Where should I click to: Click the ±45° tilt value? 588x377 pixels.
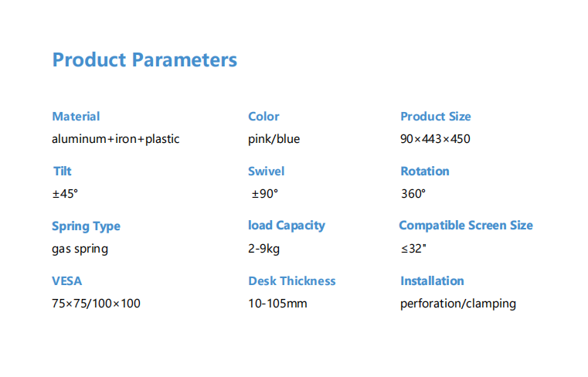[x=65, y=194]
